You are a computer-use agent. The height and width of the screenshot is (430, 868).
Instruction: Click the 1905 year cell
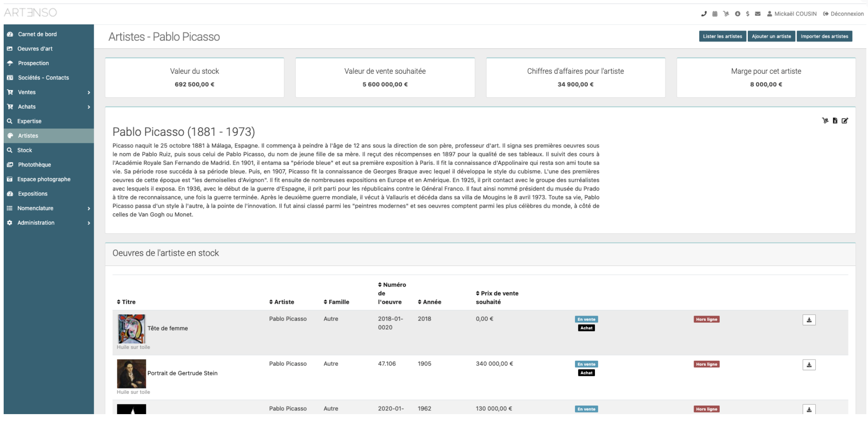click(x=424, y=364)
